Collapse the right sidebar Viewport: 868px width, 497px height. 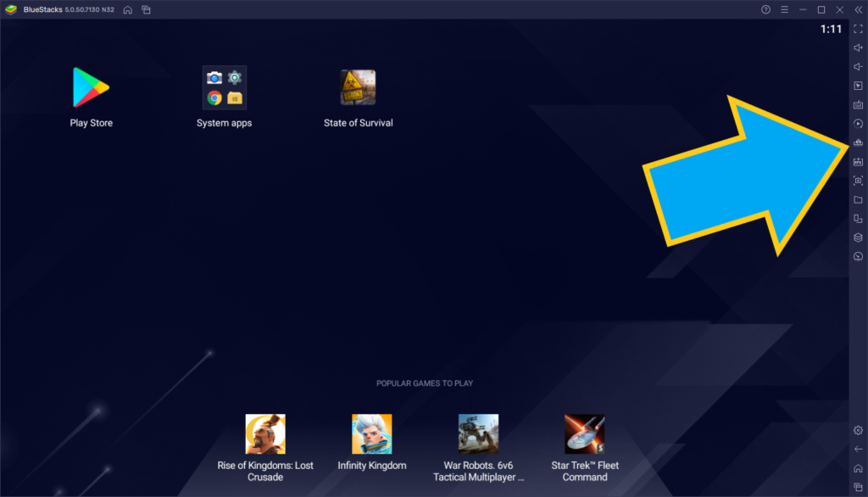(859, 9)
